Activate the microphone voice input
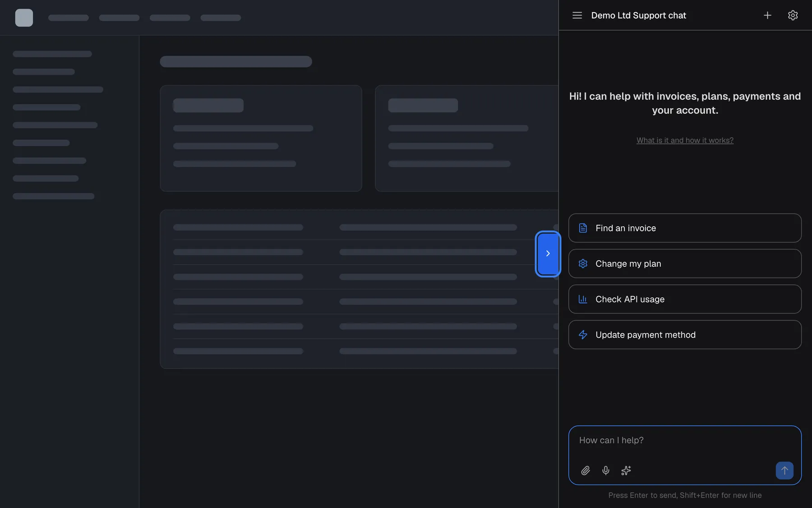The width and height of the screenshot is (812, 508). click(606, 471)
